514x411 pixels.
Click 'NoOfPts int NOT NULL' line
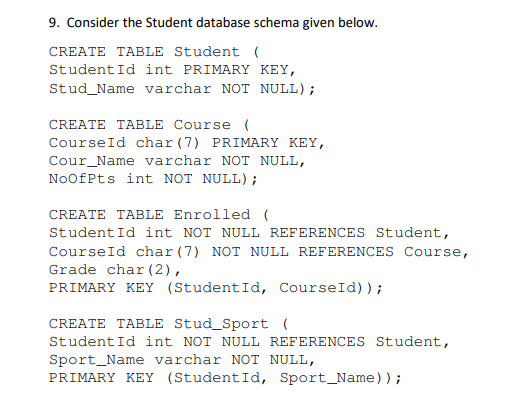click(153, 179)
